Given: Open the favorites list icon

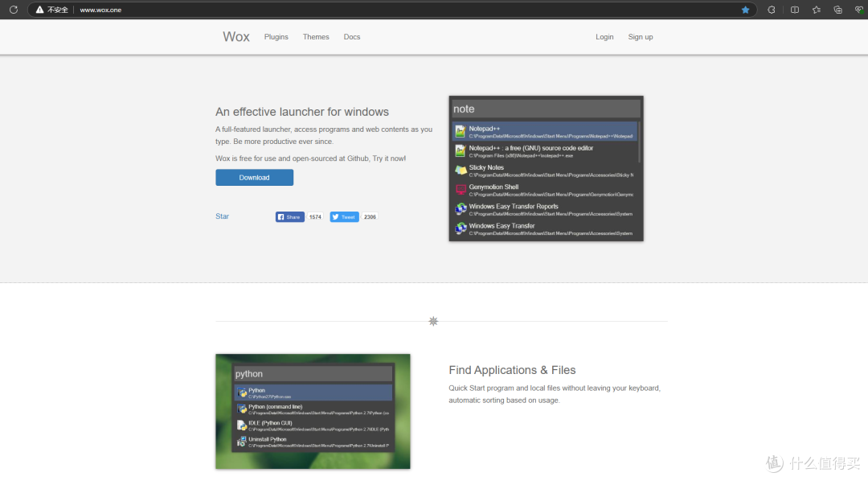Looking at the screenshot, I should pos(816,10).
